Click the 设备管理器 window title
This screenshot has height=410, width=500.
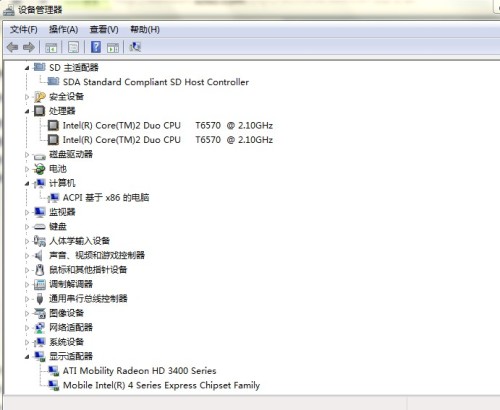(x=40, y=10)
